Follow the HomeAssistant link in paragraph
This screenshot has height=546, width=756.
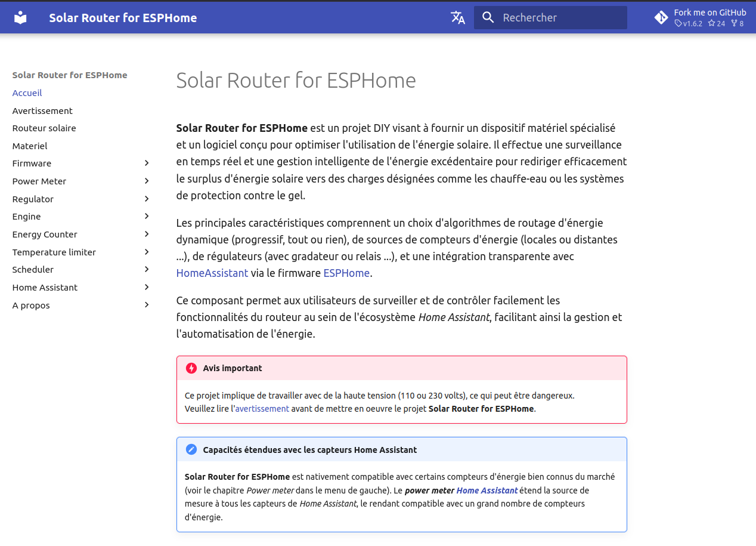[x=212, y=273]
